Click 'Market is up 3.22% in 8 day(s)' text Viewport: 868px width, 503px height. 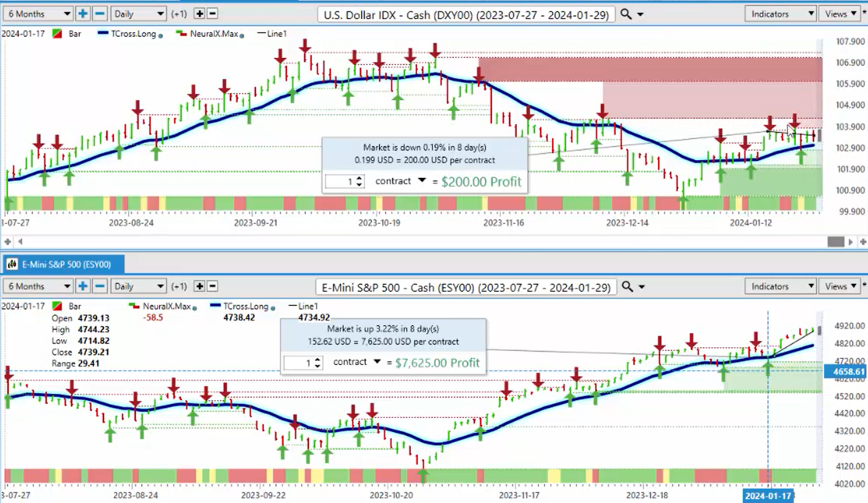coord(383,329)
